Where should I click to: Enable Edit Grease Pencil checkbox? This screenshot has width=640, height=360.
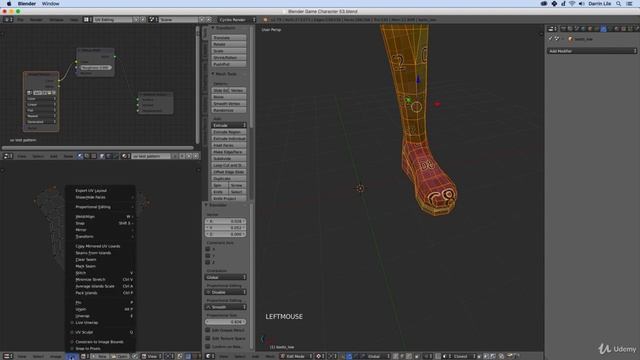click(x=208, y=330)
